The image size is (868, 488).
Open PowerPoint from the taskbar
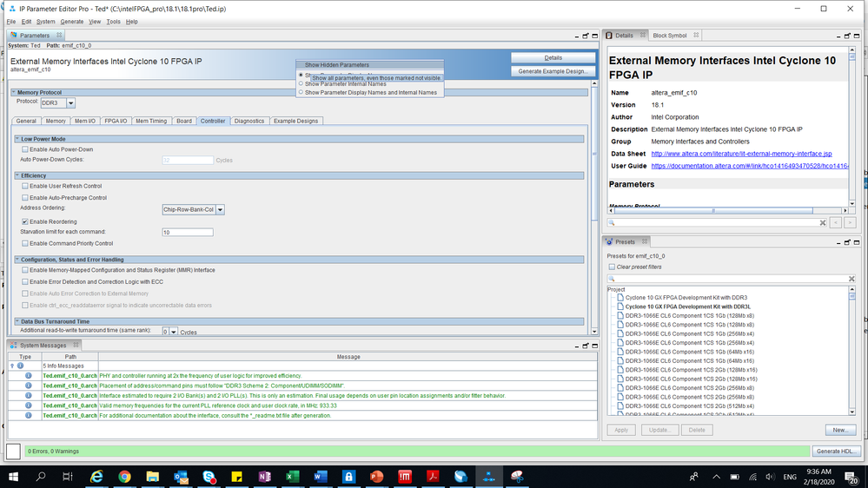[x=377, y=477]
